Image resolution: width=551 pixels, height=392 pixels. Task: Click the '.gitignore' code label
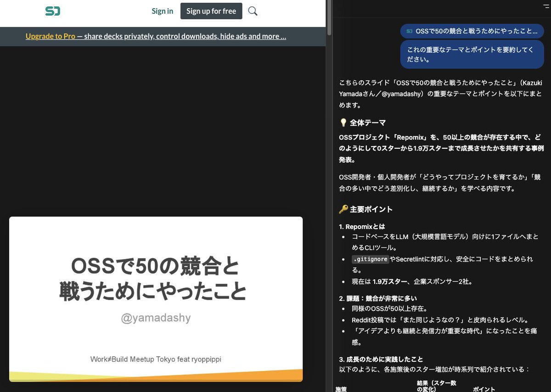370,259
